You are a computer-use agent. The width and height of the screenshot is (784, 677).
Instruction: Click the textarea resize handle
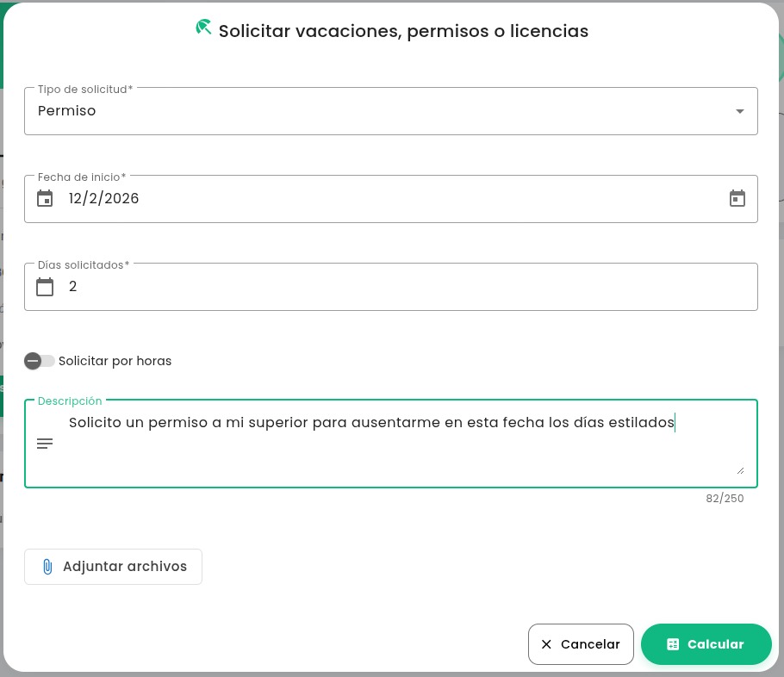click(x=742, y=469)
